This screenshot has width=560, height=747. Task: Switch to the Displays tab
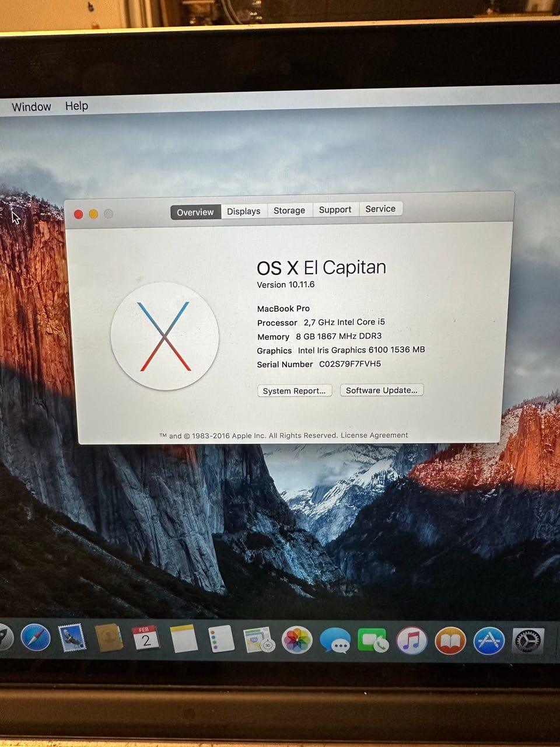(244, 211)
